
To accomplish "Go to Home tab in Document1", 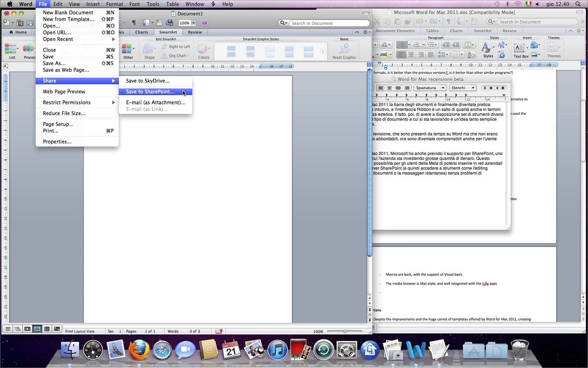I will (18, 32).
